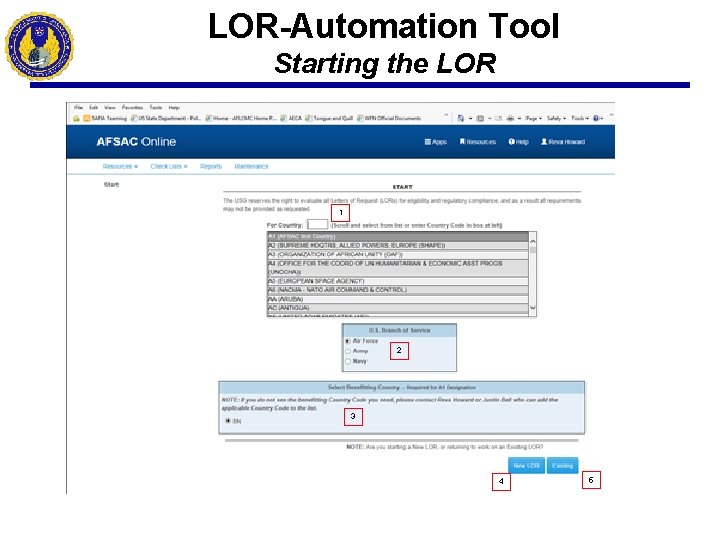This screenshot has width=720, height=540.
Task: Click the browser help question icon
Action: coord(596,118)
